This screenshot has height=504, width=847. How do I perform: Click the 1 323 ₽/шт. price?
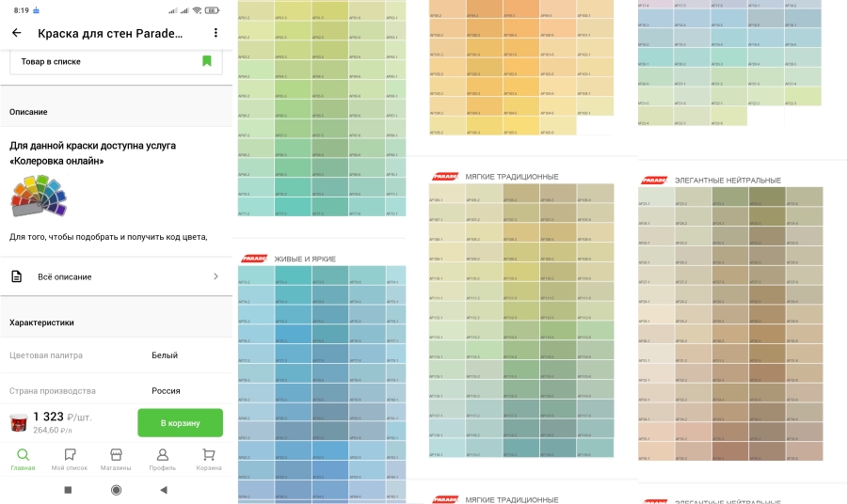62,417
